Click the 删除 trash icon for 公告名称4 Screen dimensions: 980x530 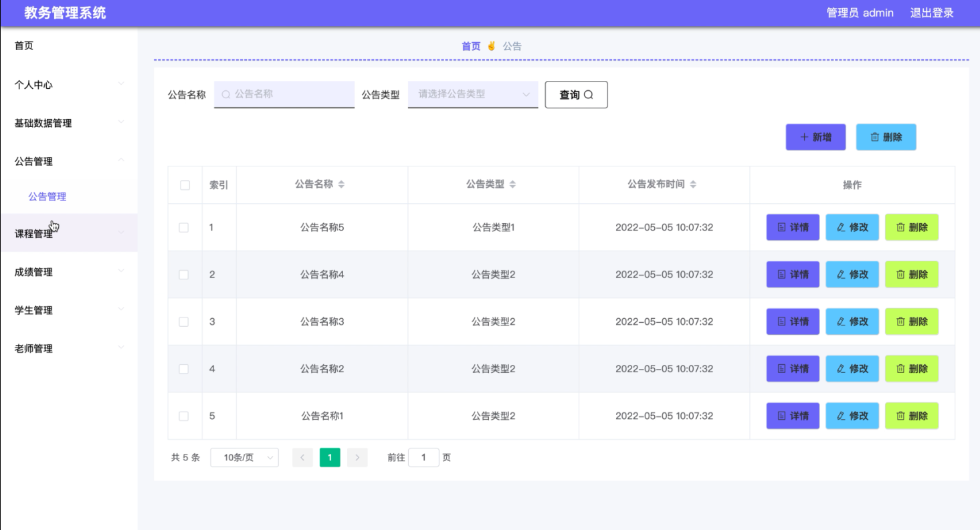901,275
